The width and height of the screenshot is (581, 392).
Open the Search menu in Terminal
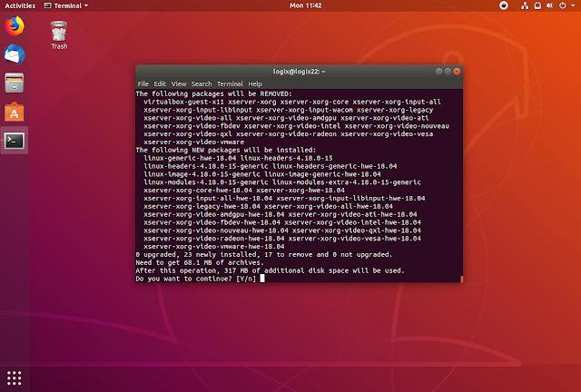tap(202, 83)
